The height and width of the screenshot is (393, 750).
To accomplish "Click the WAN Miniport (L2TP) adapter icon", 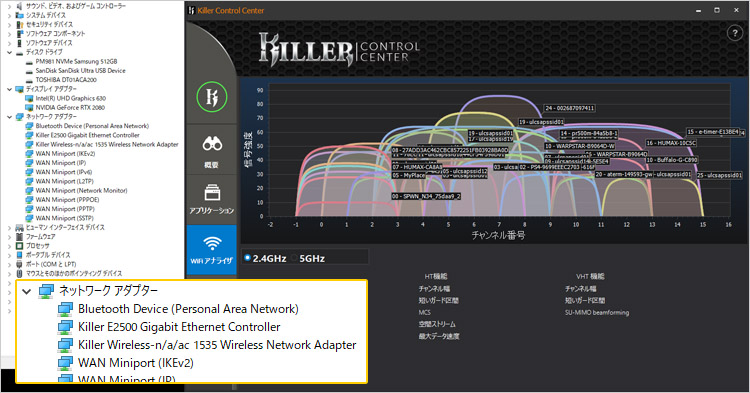I will pos(29,181).
